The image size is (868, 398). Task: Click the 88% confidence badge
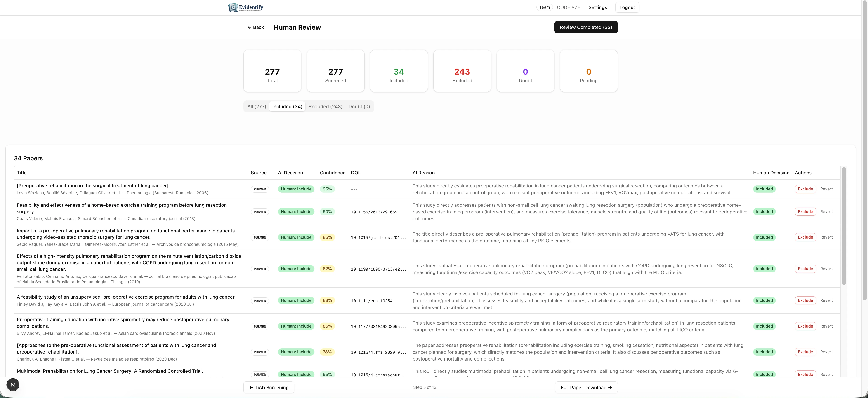327,300
